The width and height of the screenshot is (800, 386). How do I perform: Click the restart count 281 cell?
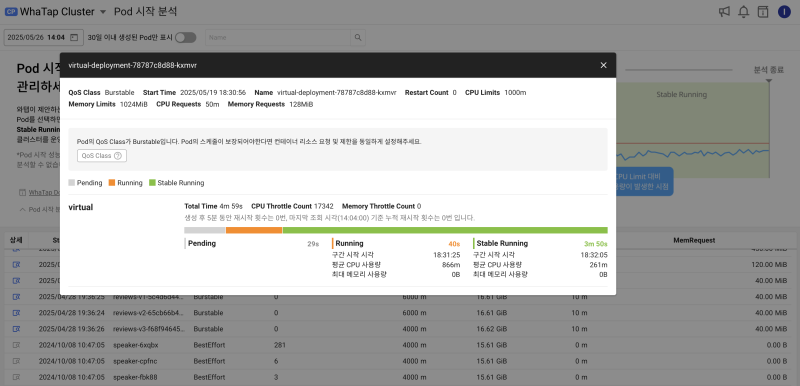[280, 345]
